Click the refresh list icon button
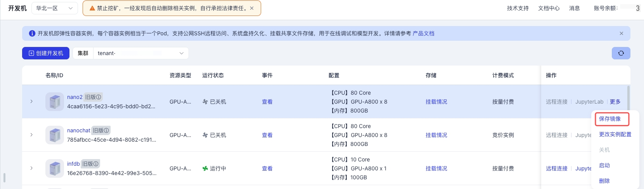Viewport: 644px width, 189px height. pos(621,53)
